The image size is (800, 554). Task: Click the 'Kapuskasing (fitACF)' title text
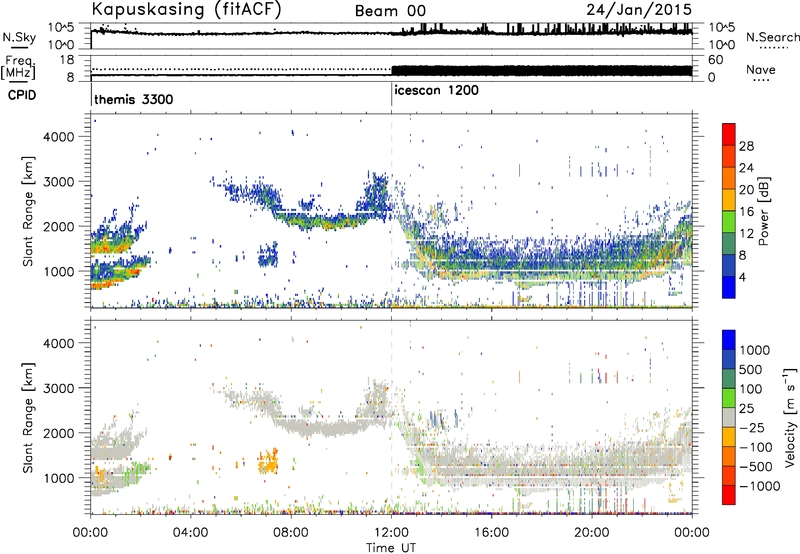(x=186, y=9)
